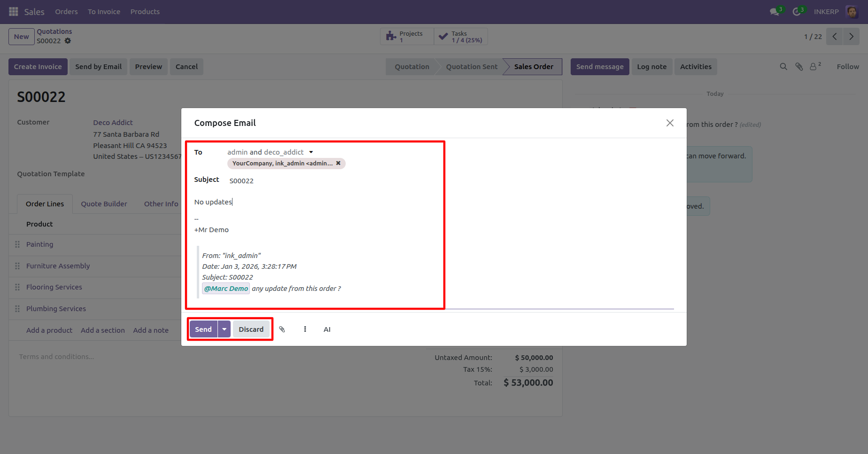
Task: Open the apps grid menu icon
Action: 14,11
